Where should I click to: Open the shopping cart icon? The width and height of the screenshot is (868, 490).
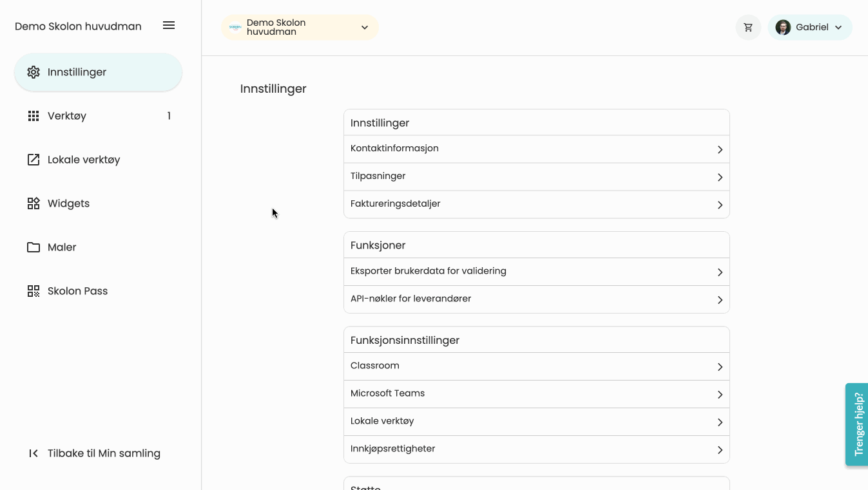click(748, 28)
